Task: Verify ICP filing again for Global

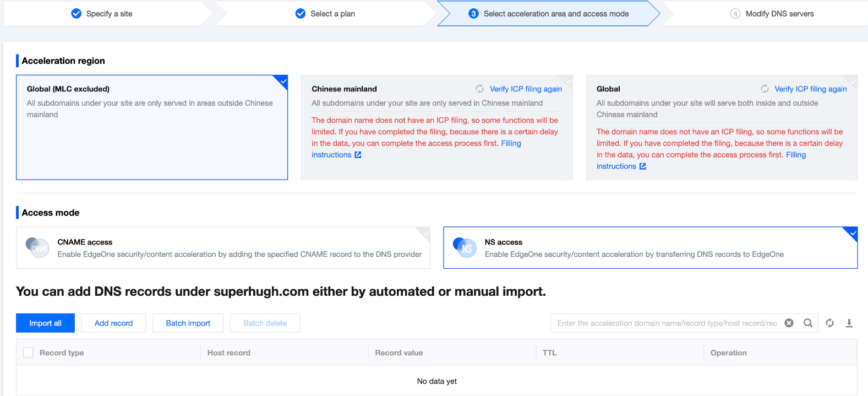Action: coord(810,89)
